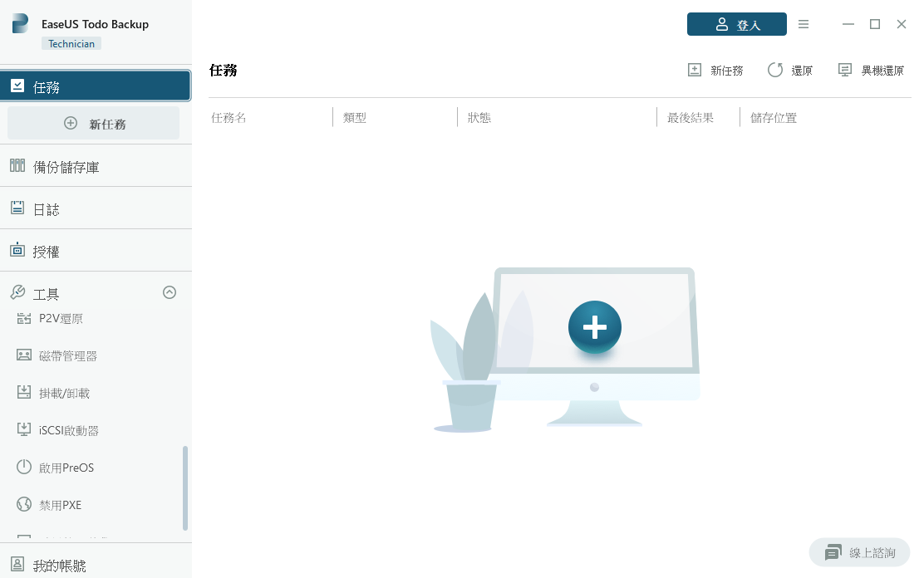Viewport: 924px width, 578px height.
Task: Open 我的帳號 account section
Action: [96, 565]
